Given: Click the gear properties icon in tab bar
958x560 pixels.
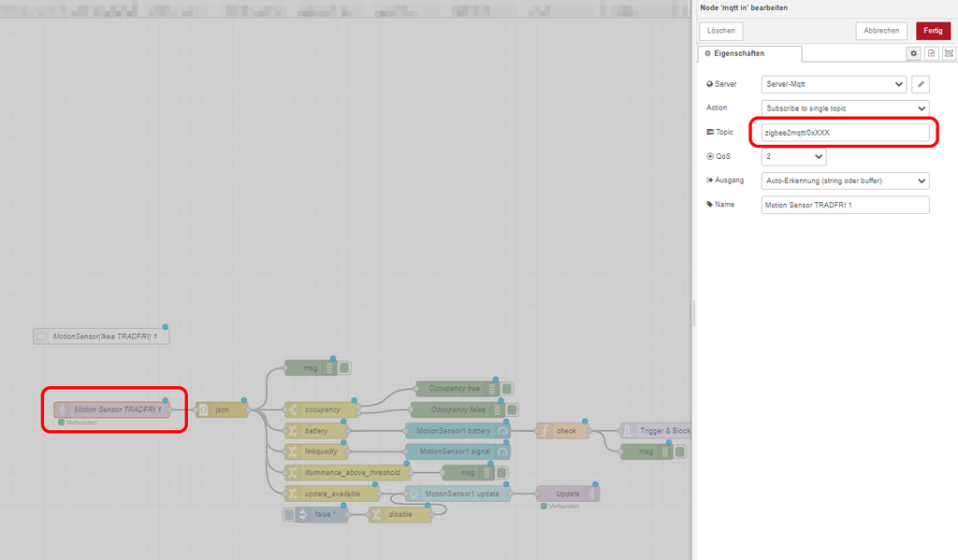Looking at the screenshot, I should point(915,54).
